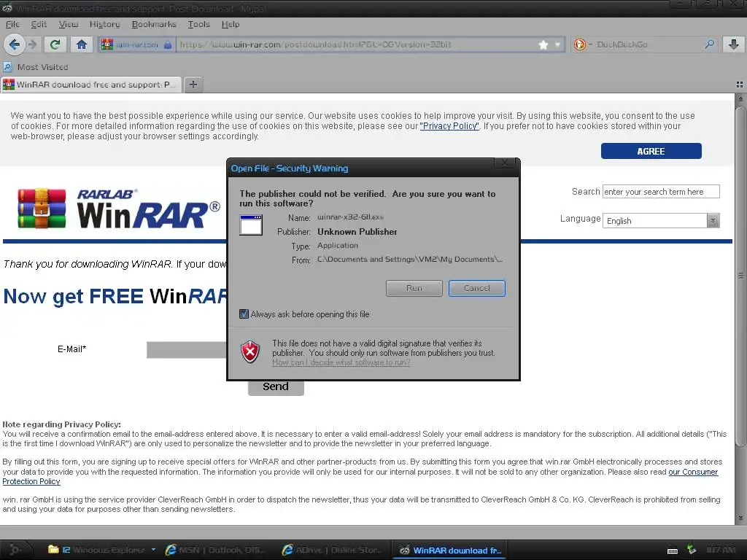Image resolution: width=747 pixels, height=560 pixels.
Task: Click the win-rar.com site identity icon
Action: pyautogui.click(x=107, y=44)
